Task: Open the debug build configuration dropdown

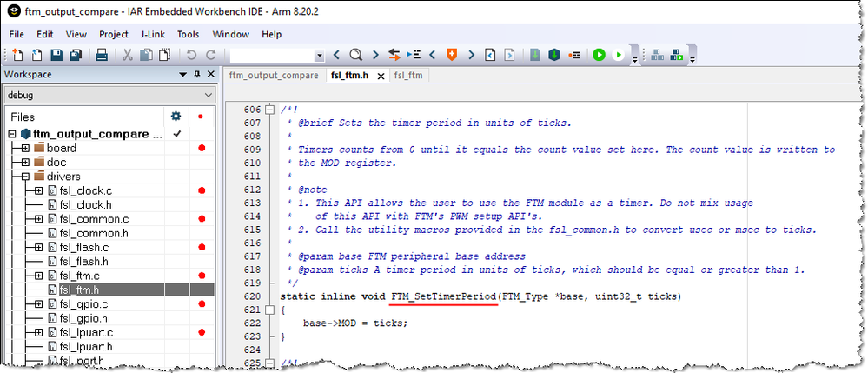Action: coord(109,96)
